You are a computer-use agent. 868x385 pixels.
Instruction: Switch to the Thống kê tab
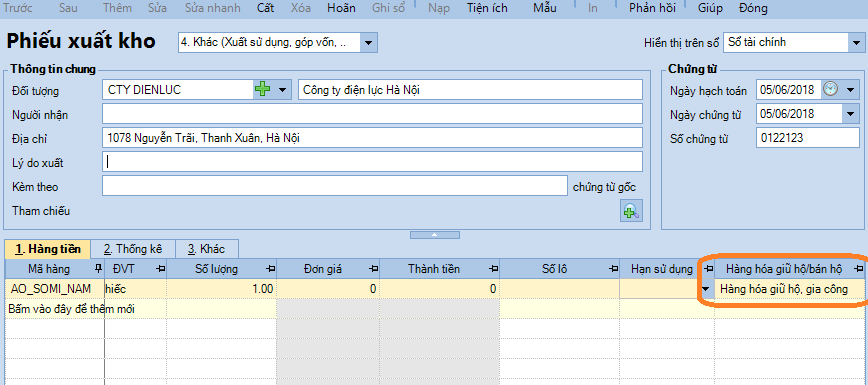(132, 249)
